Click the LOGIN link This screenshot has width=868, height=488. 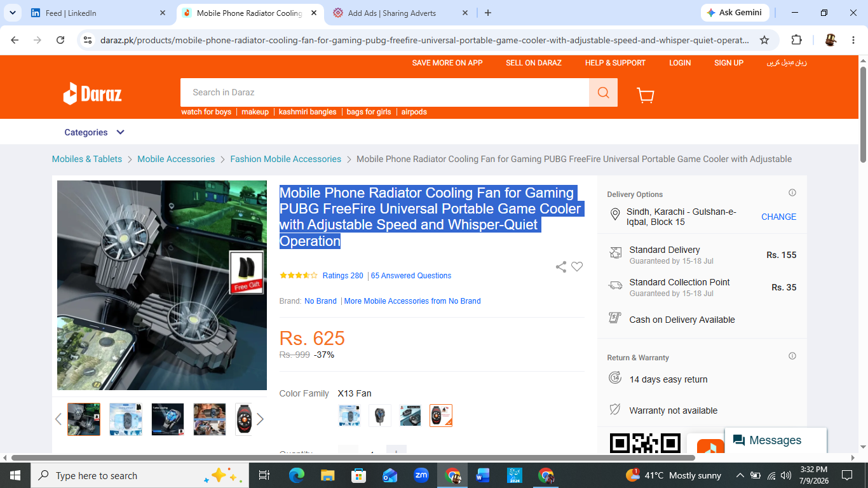point(680,63)
